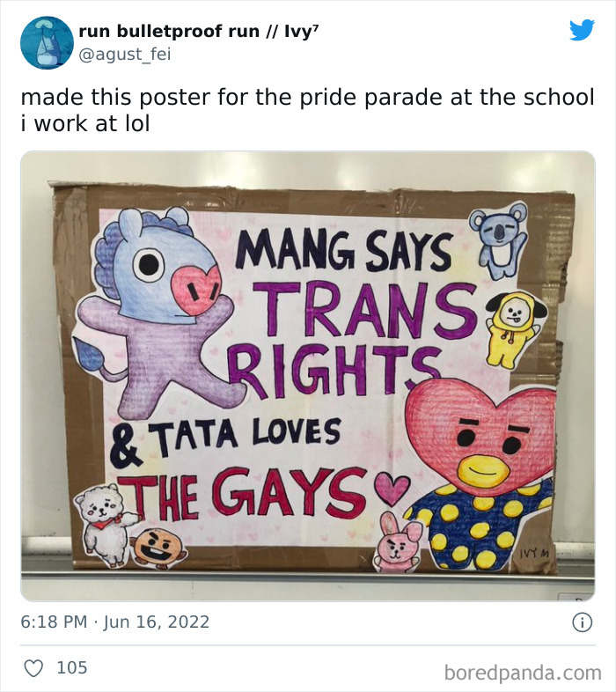616x692 pixels.
Task: Open the tweet info circle icon
Action: (x=582, y=622)
